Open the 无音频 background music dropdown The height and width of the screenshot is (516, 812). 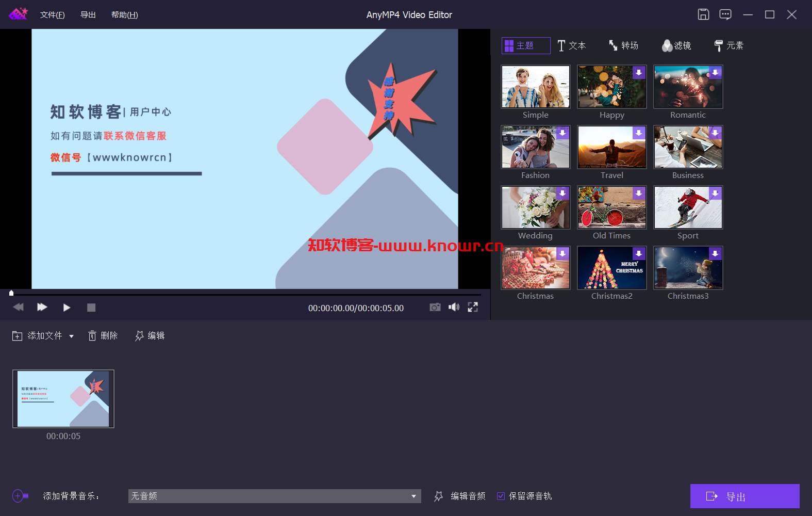pyautogui.click(x=274, y=496)
